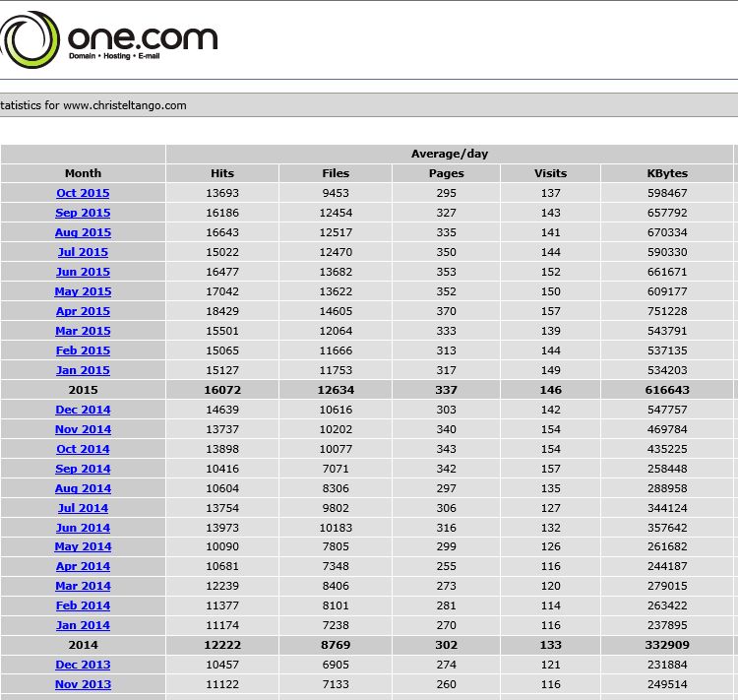Image resolution: width=738 pixels, height=700 pixels.
Task: Click the Visits column header
Action: [550, 173]
